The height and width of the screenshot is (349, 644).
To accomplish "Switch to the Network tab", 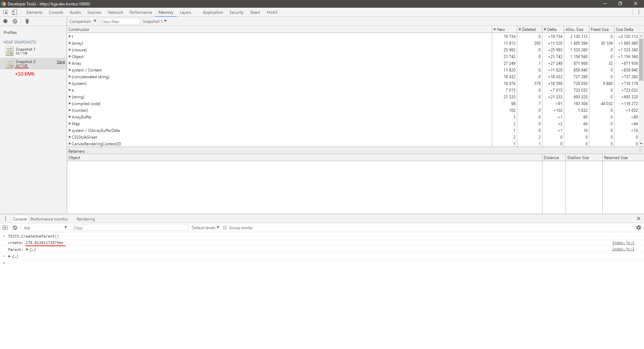I will click(115, 12).
